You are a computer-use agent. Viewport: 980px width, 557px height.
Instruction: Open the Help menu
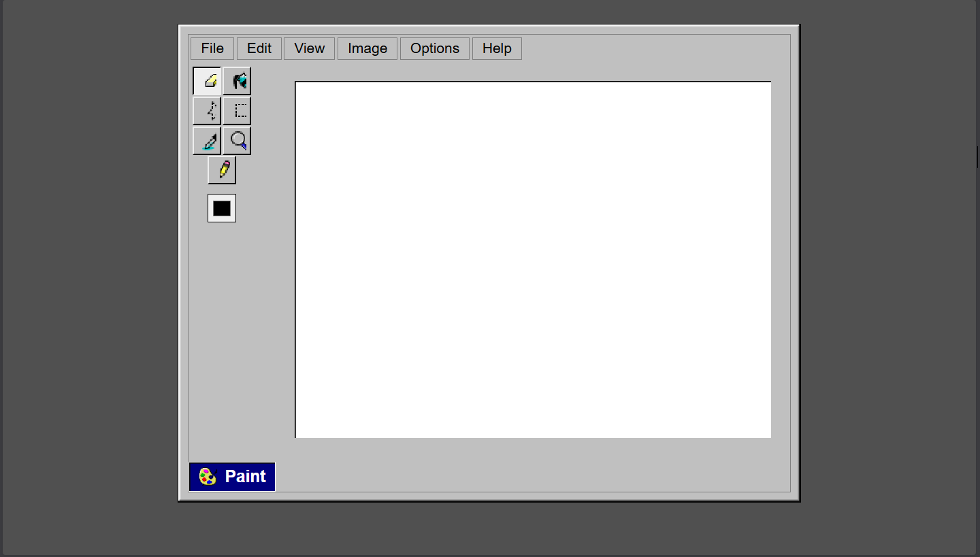click(x=497, y=48)
